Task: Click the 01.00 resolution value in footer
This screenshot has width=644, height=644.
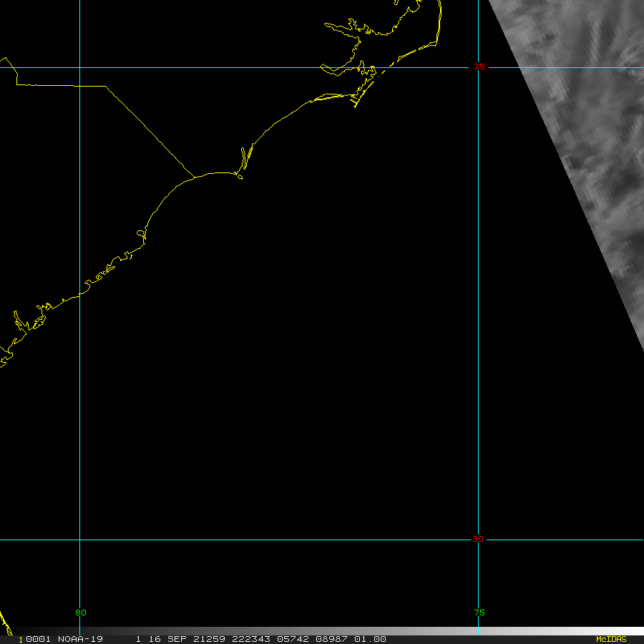Action: click(x=371, y=639)
